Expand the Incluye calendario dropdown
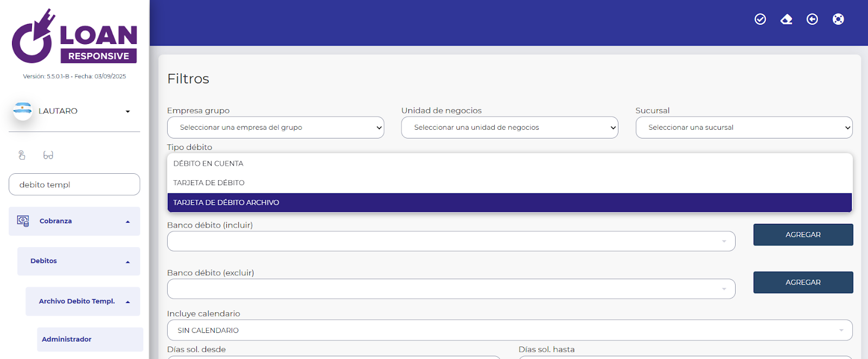The height and width of the screenshot is (359, 868). 509,330
